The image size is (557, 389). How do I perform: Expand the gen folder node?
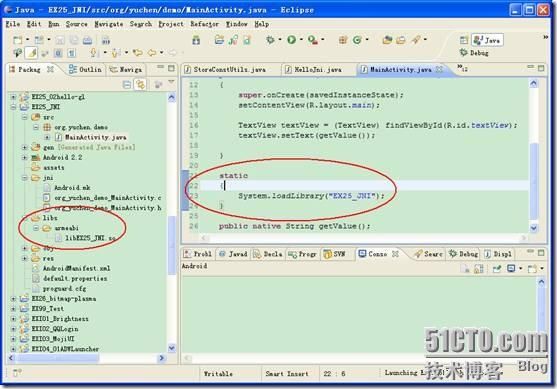click(25, 147)
